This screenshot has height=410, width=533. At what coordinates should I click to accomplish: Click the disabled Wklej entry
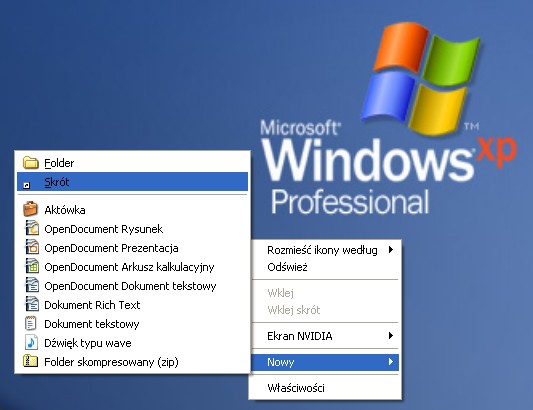(325, 293)
